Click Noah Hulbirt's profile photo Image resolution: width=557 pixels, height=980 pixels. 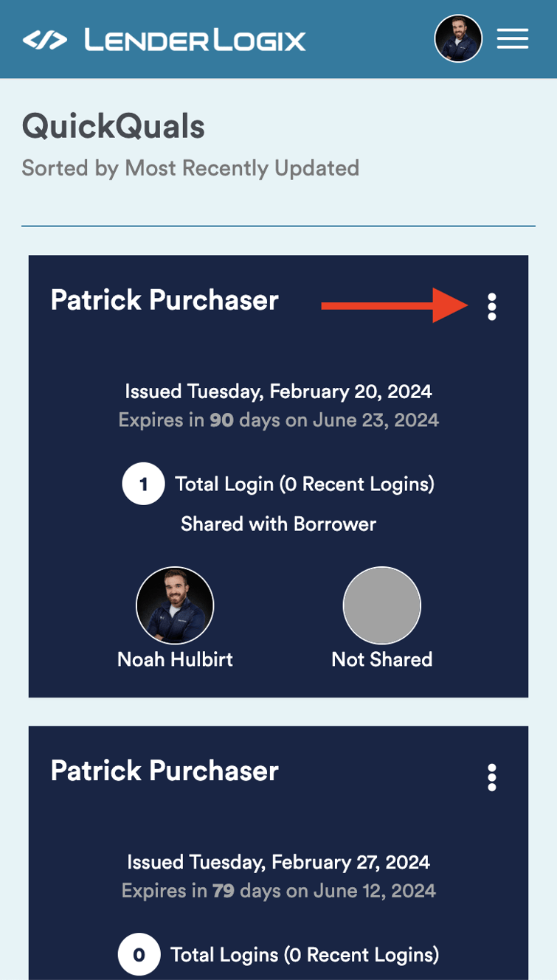pyautogui.click(x=175, y=605)
